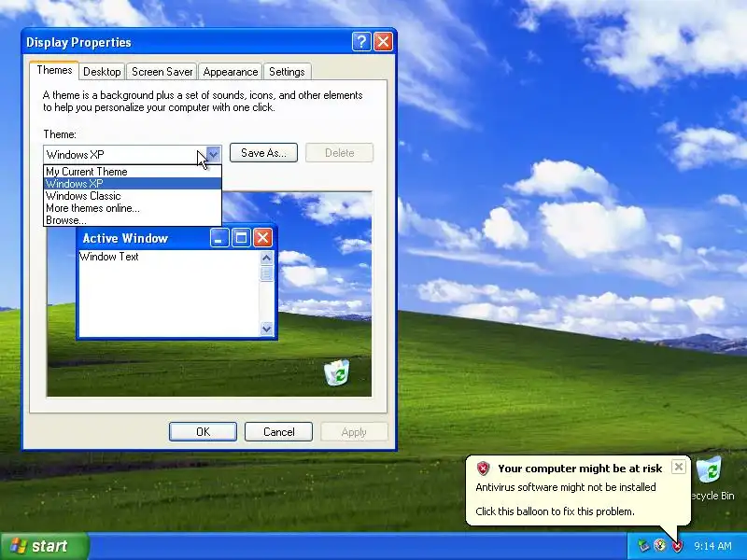The image size is (747, 560).
Task: Click the OK button
Action: tap(203, 432)
